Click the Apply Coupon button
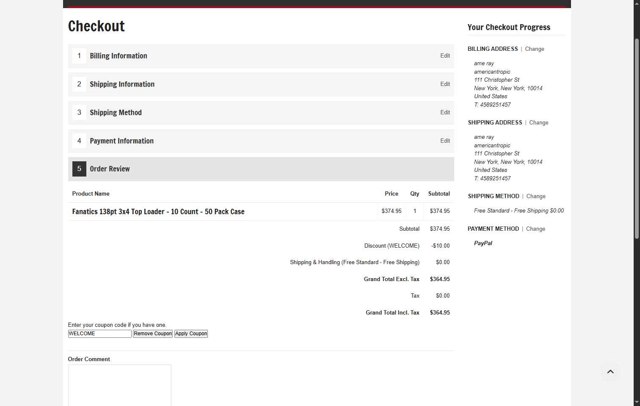The image size is (640, 406). (191, 333)
